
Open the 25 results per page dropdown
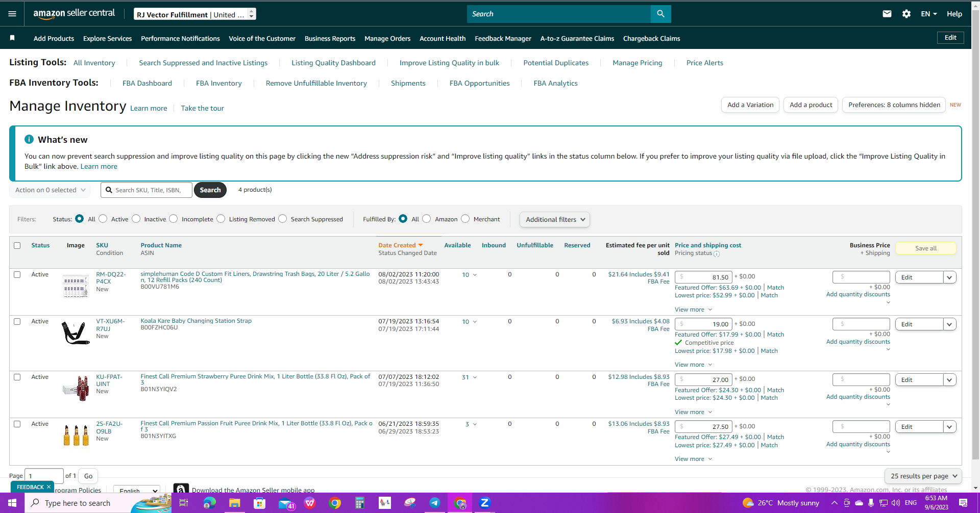point(923,476)
